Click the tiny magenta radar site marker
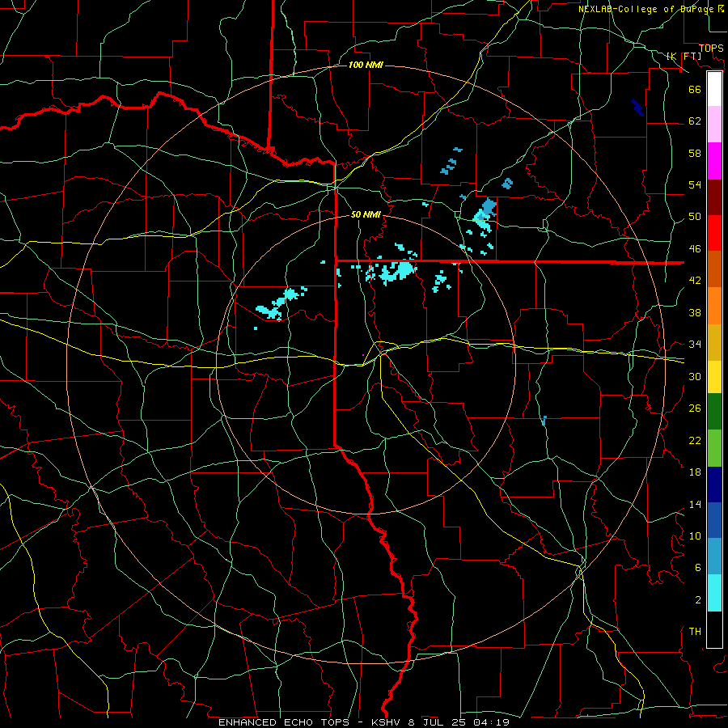 363,355
